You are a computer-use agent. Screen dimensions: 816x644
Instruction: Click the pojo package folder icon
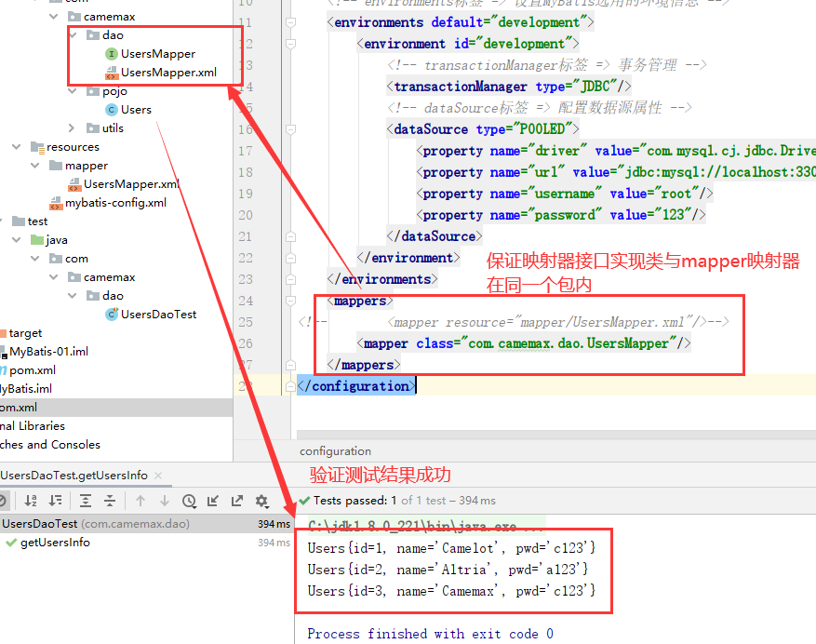[93, 91]
